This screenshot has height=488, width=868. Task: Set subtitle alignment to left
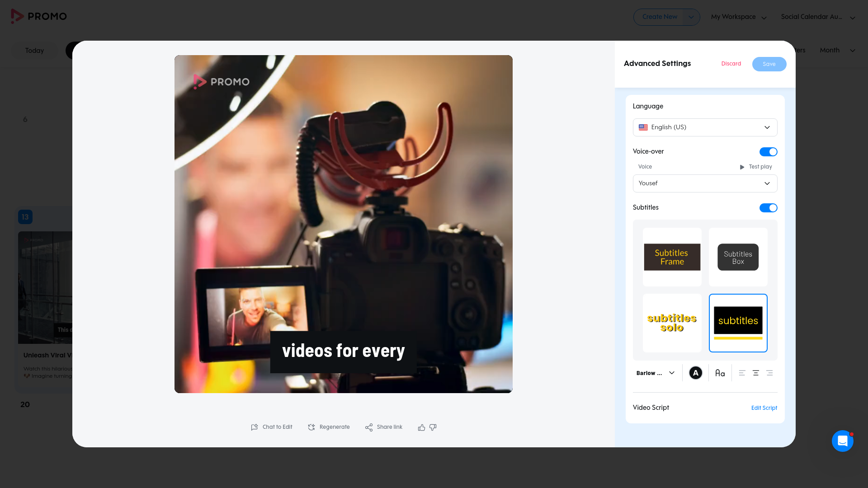point(742,373)
